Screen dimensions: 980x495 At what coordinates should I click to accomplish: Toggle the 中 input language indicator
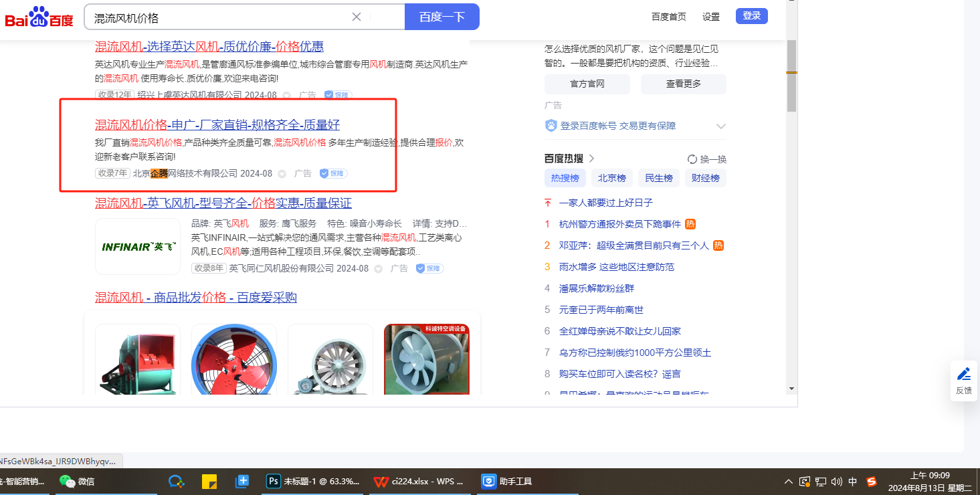[x=853, y=481]
